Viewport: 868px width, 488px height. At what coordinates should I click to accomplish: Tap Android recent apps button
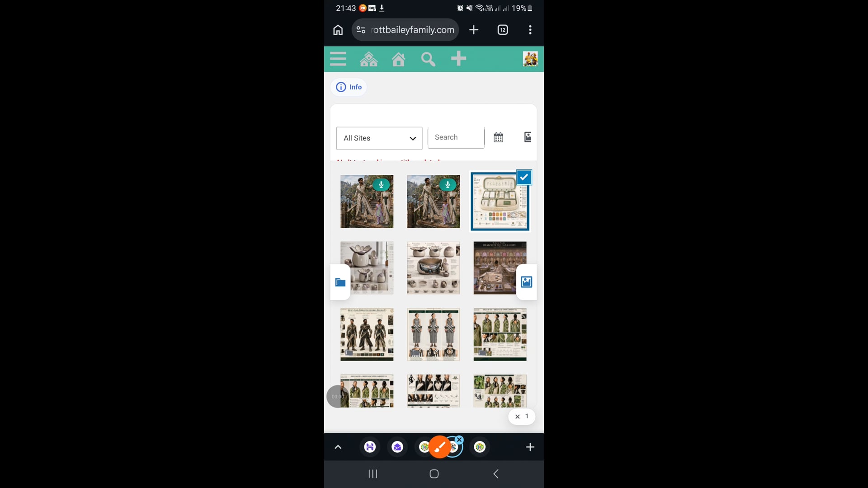[373, 474]
